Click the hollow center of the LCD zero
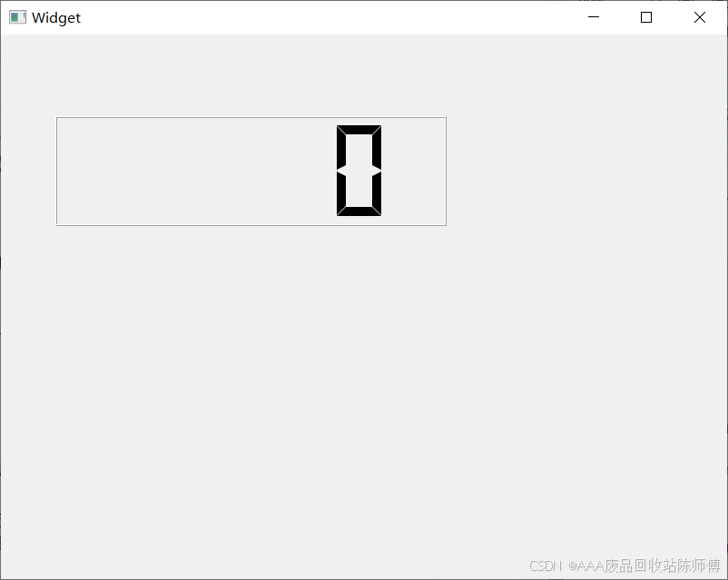Viewport: 728px width, 580px height. 359,171
